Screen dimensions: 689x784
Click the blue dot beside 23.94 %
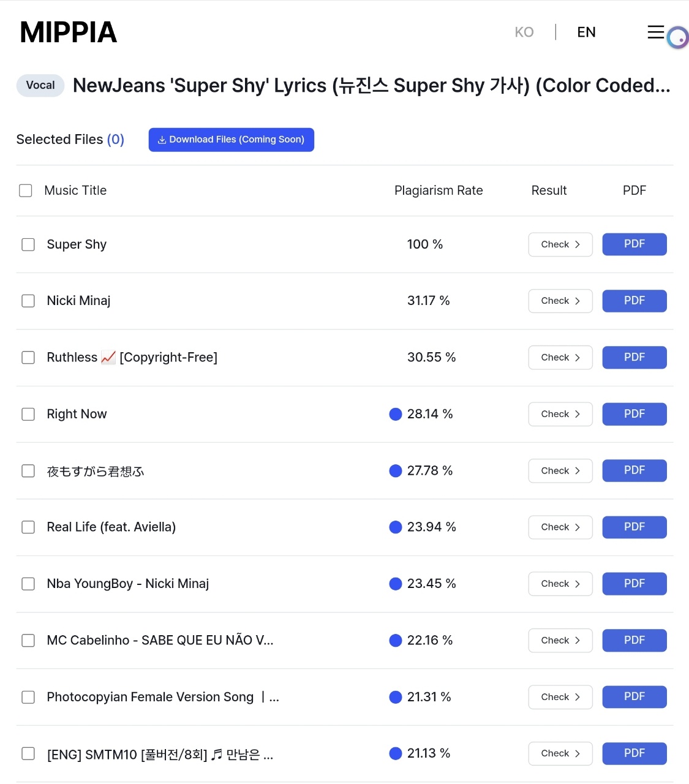pos(396,527)
